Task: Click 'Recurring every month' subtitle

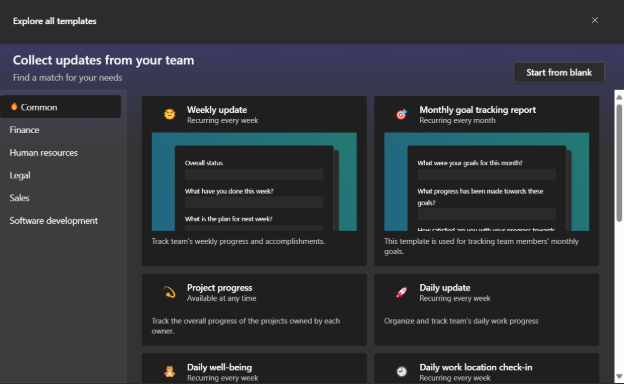Action: coord(457,121)
